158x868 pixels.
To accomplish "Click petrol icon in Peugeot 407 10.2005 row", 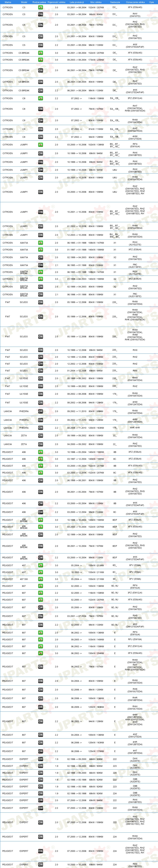I will point(40,572).
